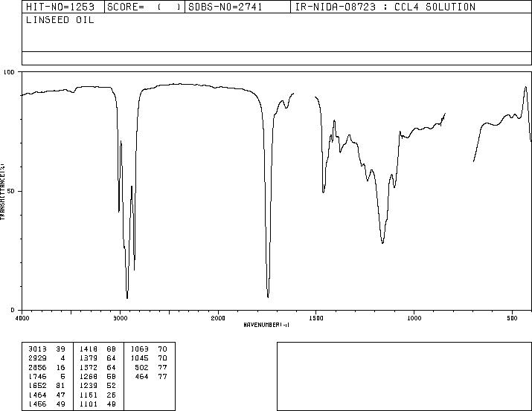The image size is (532, 411).
Task: Select peak table row 1379 64
Action: point(97,358)
